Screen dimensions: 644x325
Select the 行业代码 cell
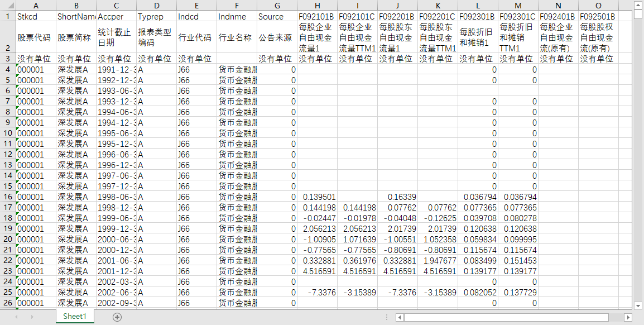point(197,37)
